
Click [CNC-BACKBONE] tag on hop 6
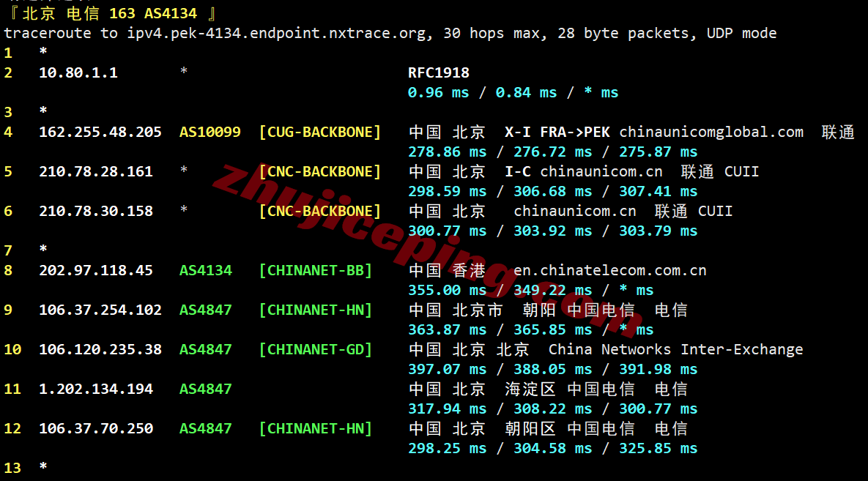320,212
